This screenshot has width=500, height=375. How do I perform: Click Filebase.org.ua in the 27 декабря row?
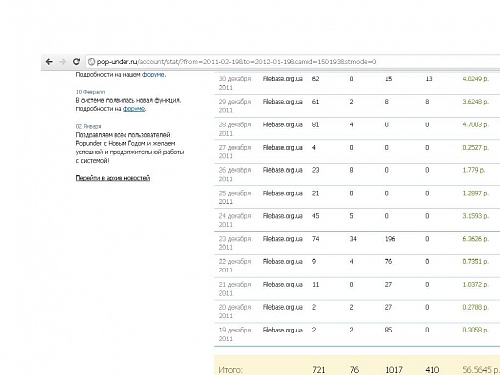pyautogui.click(x=283, y=148)
